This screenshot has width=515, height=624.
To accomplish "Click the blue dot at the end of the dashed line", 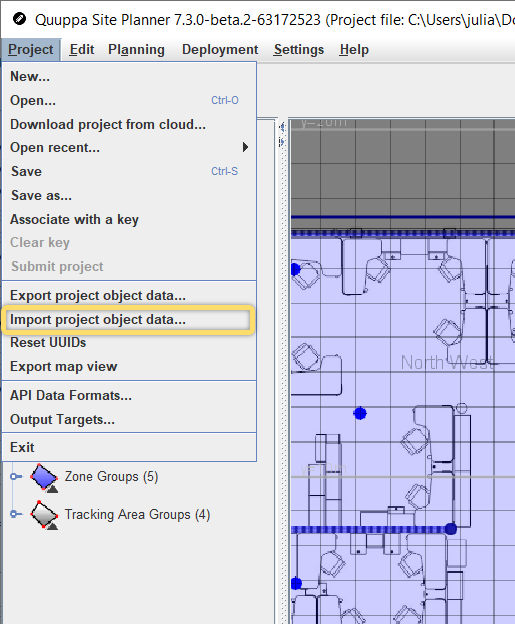I will coord(451,529).
